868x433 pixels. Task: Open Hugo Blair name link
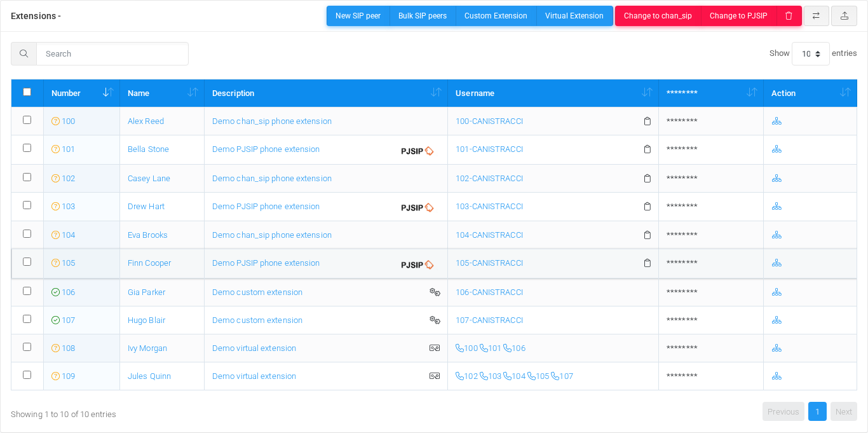146,320
